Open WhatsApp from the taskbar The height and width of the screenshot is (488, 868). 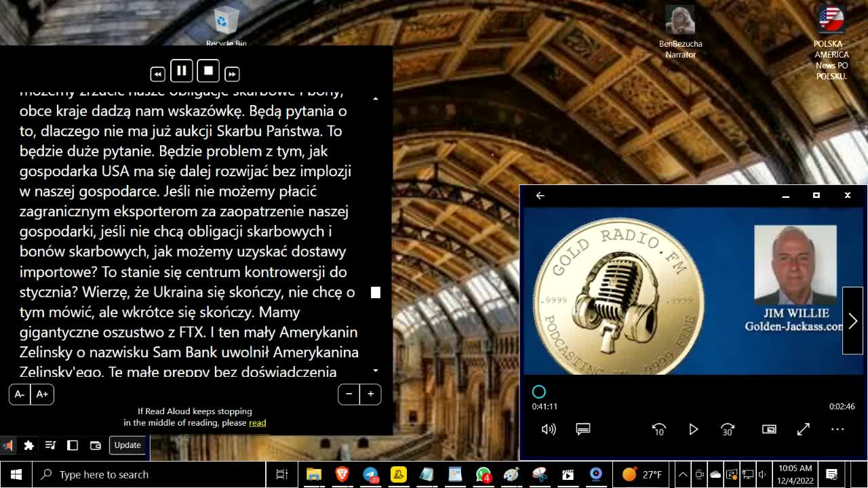(483, 474)
